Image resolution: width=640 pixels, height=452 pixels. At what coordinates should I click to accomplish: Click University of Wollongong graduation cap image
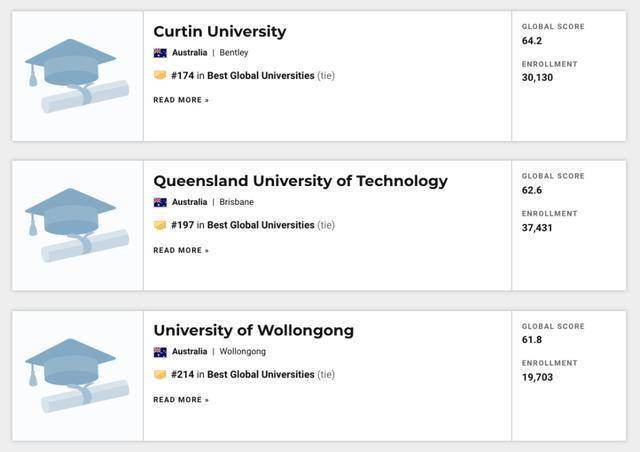(77, 375)
